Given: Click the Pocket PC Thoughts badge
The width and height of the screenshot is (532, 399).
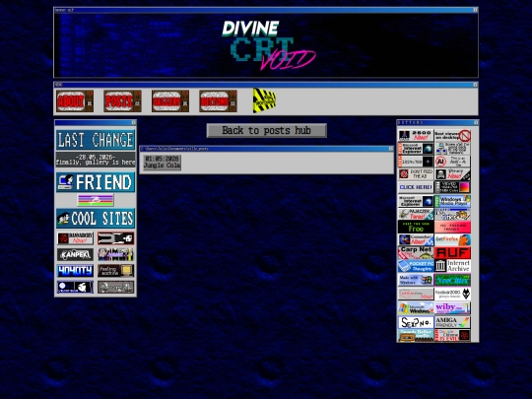Looking at the screenshot, I should 416,266.
